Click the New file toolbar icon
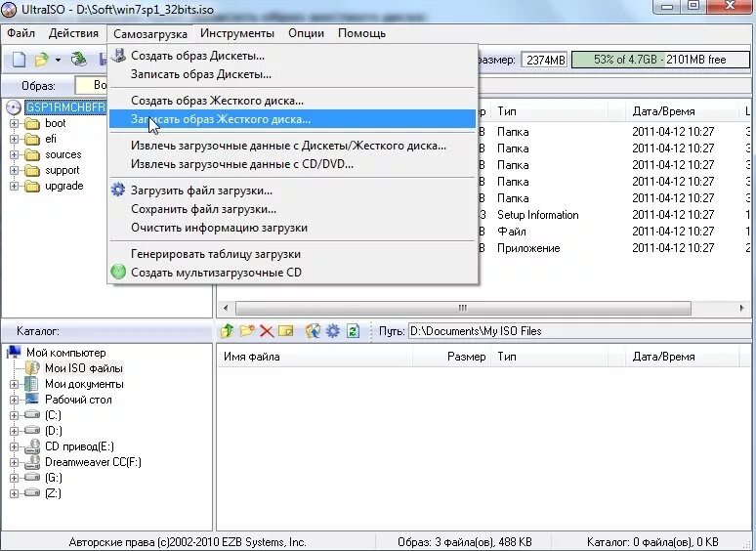This screenshot has width=756, height=551. point(19,60)
